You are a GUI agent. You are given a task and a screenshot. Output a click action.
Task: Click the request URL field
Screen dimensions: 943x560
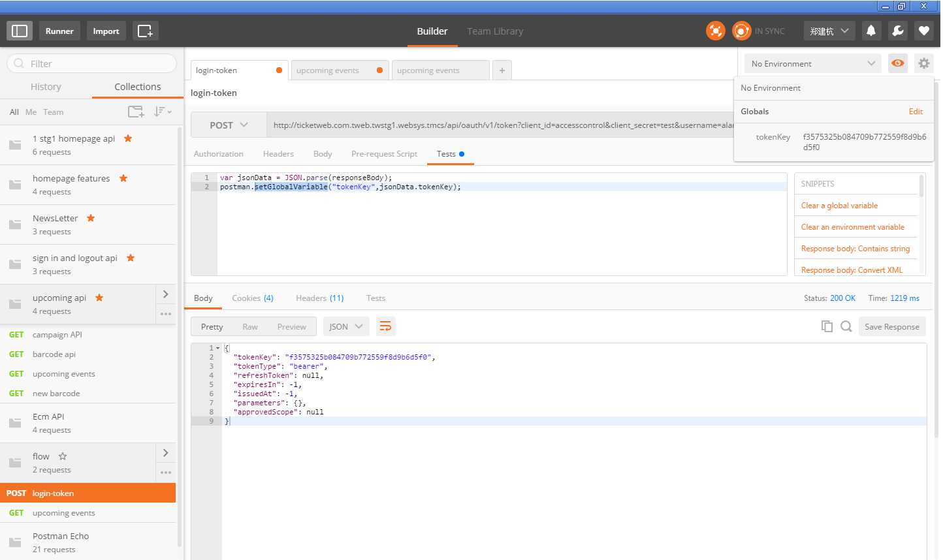[502, 125]
